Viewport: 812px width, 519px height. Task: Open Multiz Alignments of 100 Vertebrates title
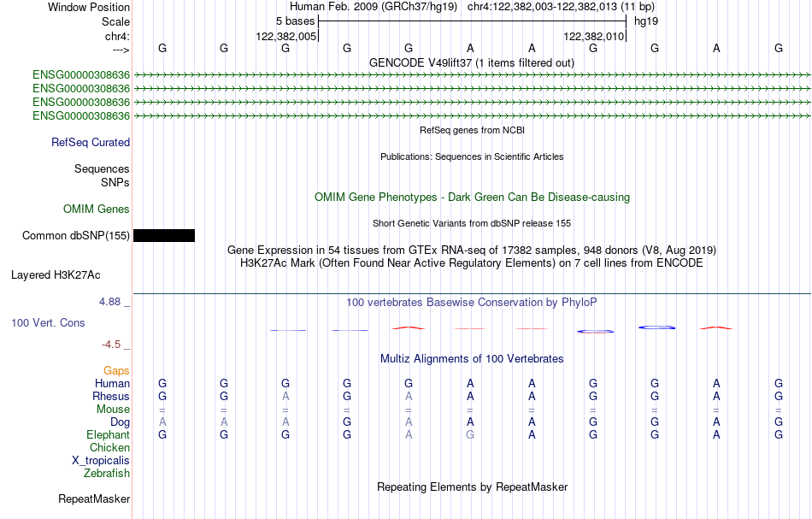(x=472, y=358)
